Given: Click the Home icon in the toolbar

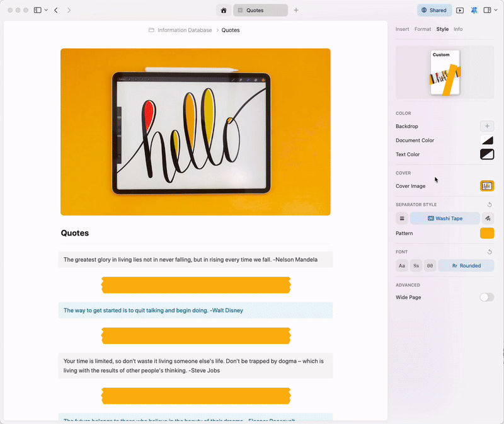Looking at the screenshot, I should coord(224,10).
